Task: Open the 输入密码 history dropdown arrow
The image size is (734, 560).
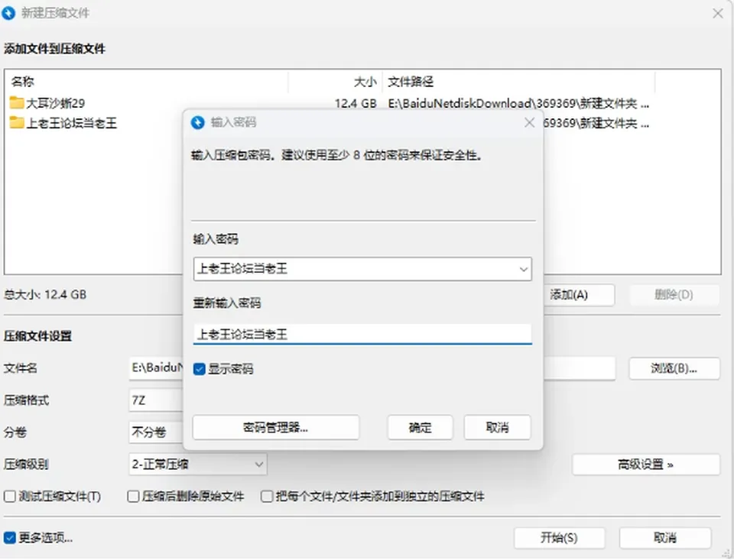Action: (523, 269)
